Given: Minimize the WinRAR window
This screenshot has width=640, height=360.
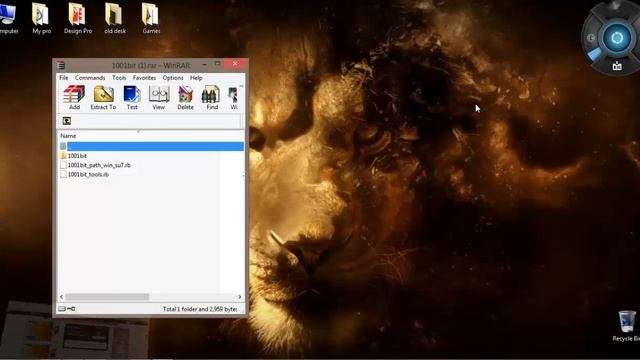Looking at the screenshot, I should [204, 64].
